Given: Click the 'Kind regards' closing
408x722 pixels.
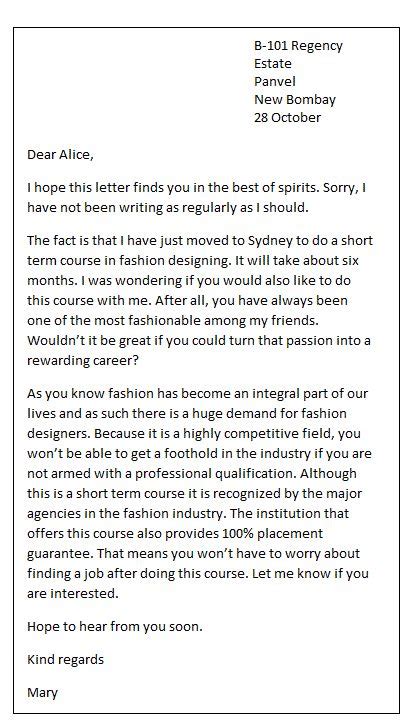Looking at the screenshot, I should [65, 660].
